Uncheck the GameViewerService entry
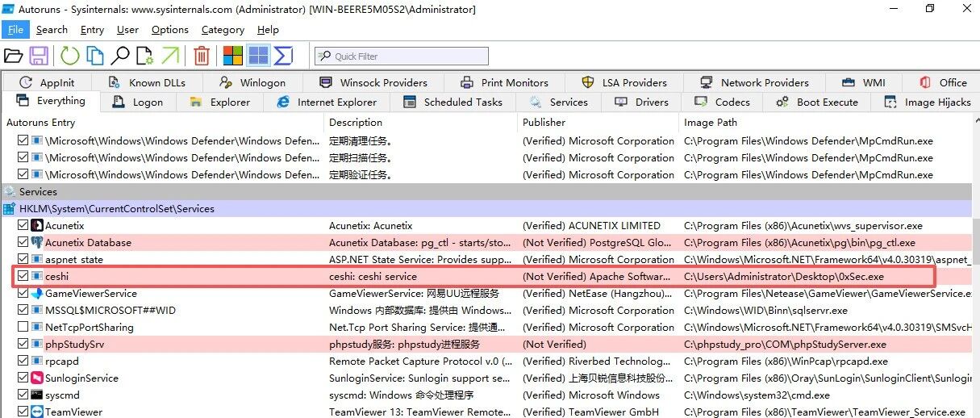The height and width of the screenshot is (418, 980). pyautogui.click(x=23, y=294)
